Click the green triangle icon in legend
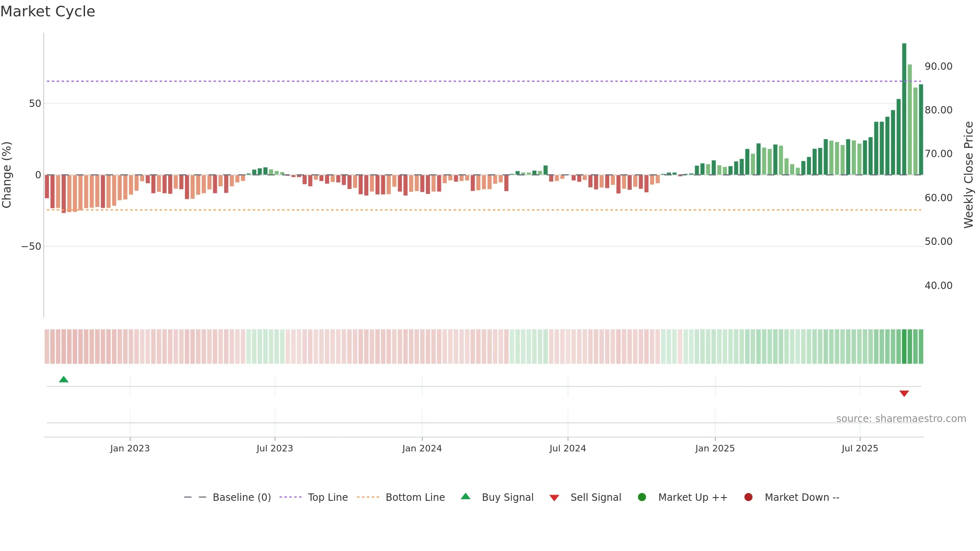The image size is (980, 551). [x=465, y=497]
